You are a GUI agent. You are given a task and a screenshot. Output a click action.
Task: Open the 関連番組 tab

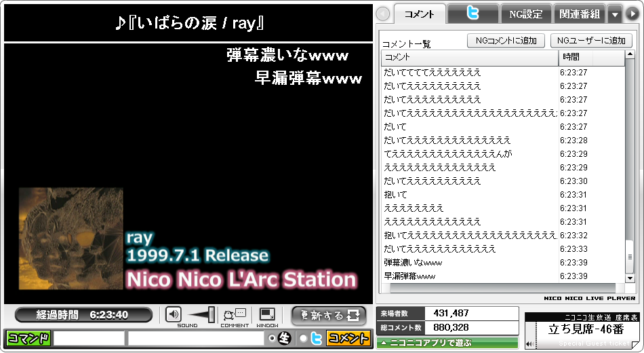coord(580,14)
